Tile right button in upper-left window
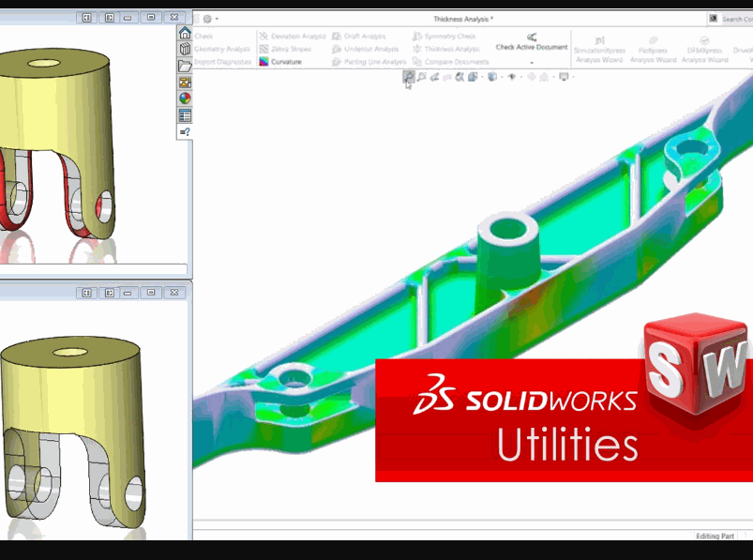 [x=110, y=17]
